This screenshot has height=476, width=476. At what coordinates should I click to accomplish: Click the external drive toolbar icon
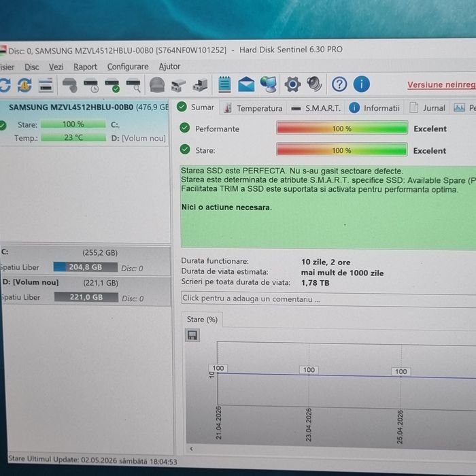[x=178, y=85]
